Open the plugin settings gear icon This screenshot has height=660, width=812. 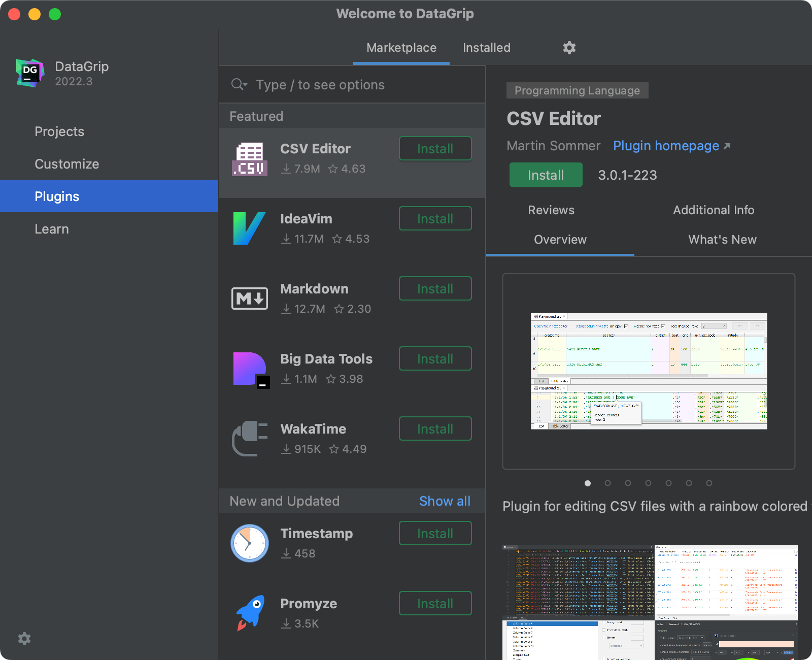pyautogui.click(x=568, y=47)
